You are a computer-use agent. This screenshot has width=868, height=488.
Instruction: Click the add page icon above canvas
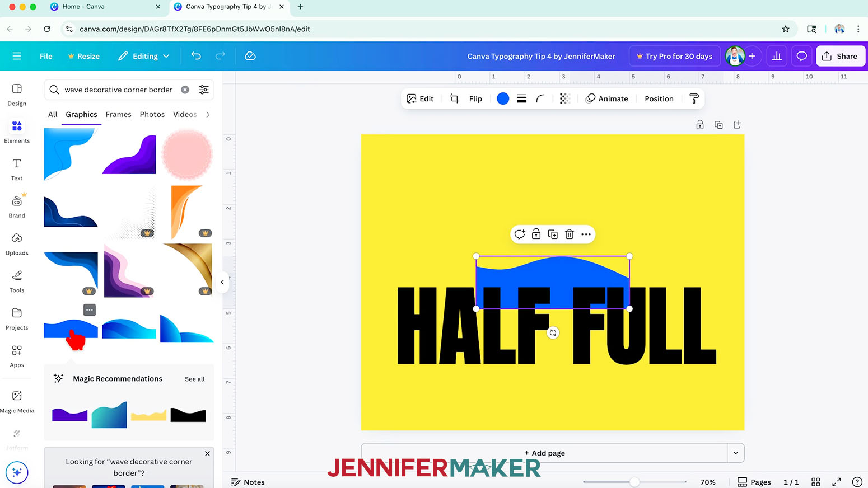point(737,125)
